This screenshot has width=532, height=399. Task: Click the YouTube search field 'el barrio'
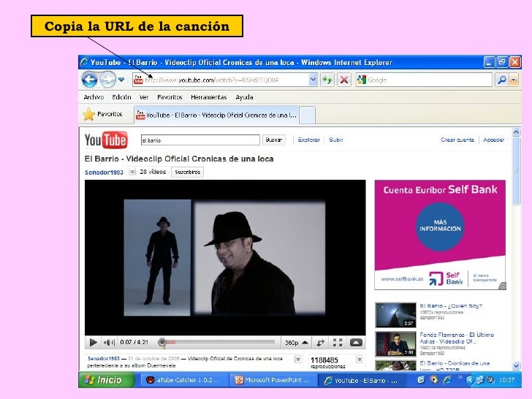click(x=200, y=140)
